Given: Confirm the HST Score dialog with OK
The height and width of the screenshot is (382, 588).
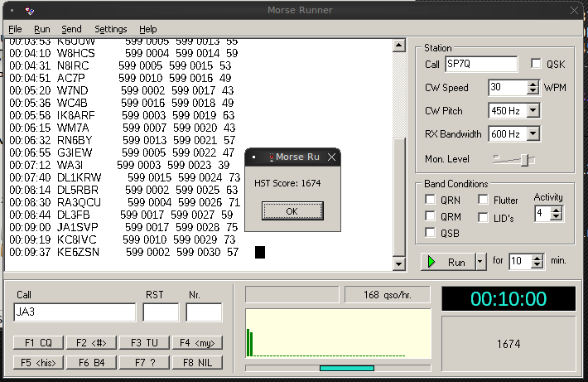Looking at the screenshot, I should point(292,211).
